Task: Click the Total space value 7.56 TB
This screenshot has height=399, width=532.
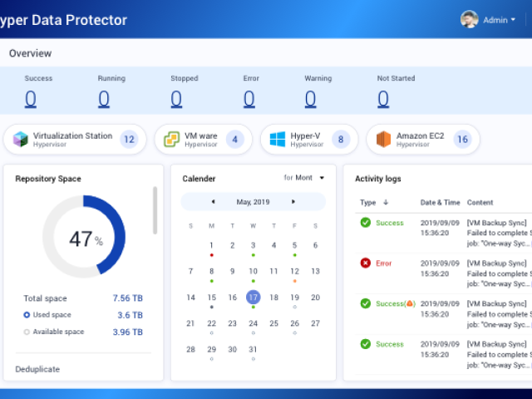Action: point(127,298)
